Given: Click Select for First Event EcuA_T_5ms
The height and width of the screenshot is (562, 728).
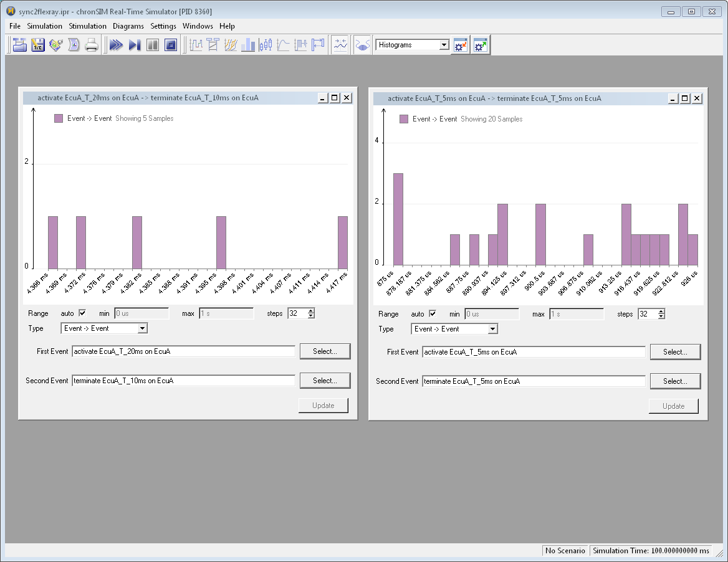Looking at the screenshot, I should click(x=675, y=352).
